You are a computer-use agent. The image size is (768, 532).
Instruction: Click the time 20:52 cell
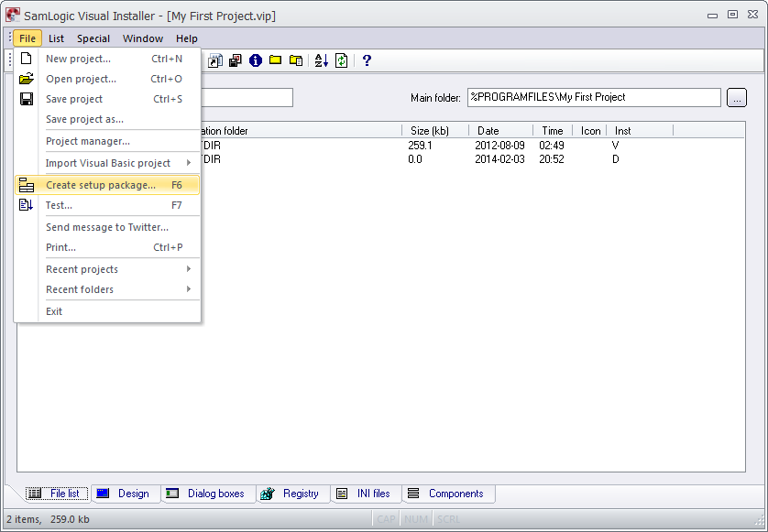pyautogui.click(x=552, y=159)
